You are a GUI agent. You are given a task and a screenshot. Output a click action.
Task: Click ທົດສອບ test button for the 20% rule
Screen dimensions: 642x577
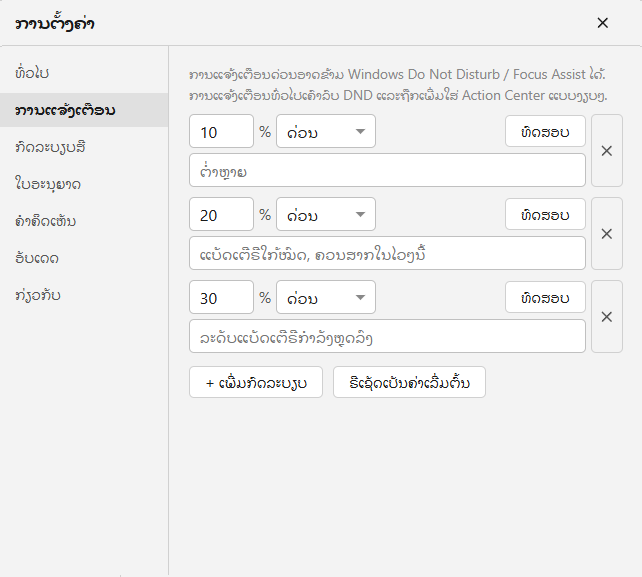point(545,215)
